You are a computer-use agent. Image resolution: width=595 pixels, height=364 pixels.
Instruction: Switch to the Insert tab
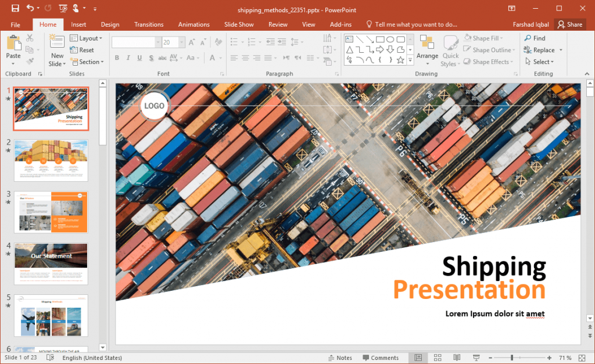click(x=78, y=24)
